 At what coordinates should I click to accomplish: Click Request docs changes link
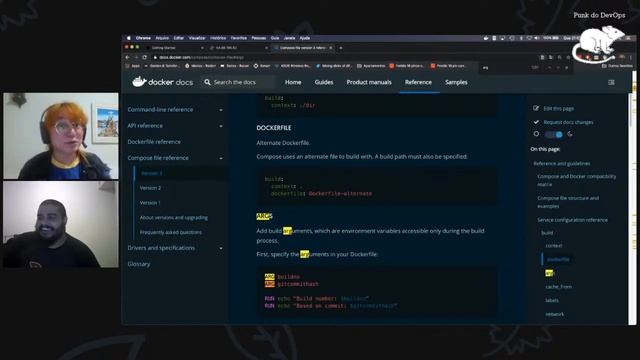click(568, 122)
